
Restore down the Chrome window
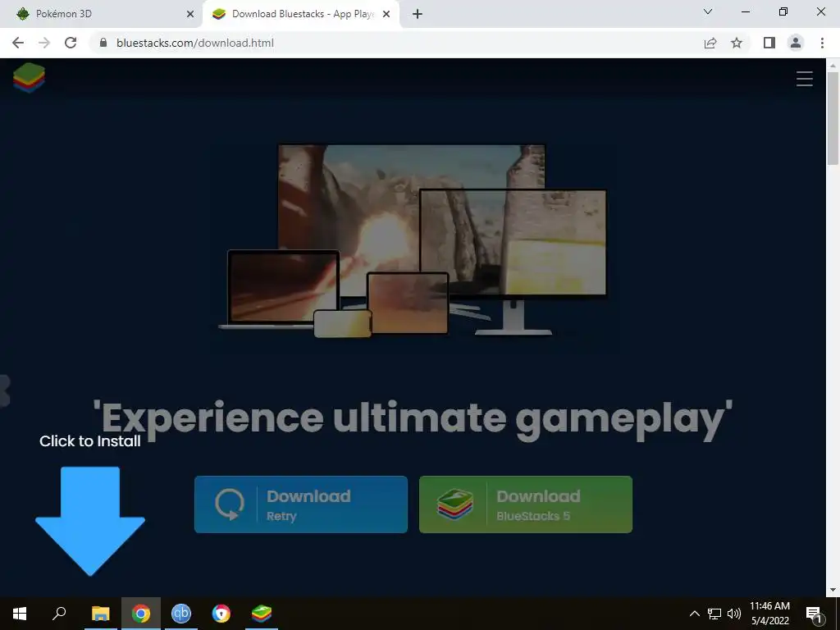(x=783, y=11)
